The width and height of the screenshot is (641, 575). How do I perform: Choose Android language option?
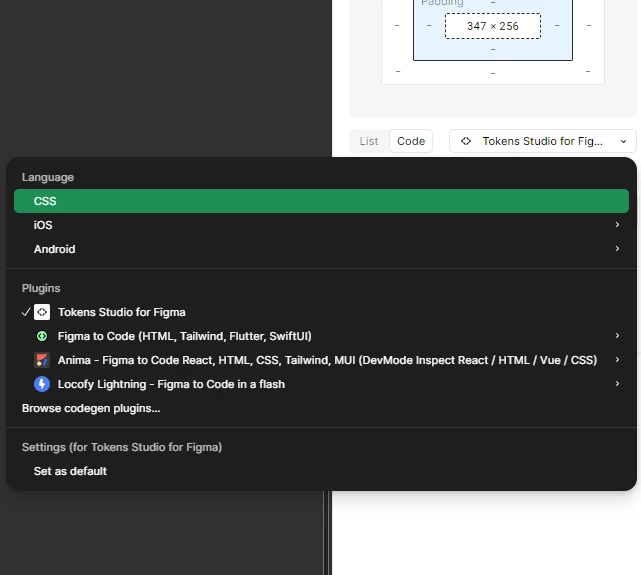coord(321,249)
